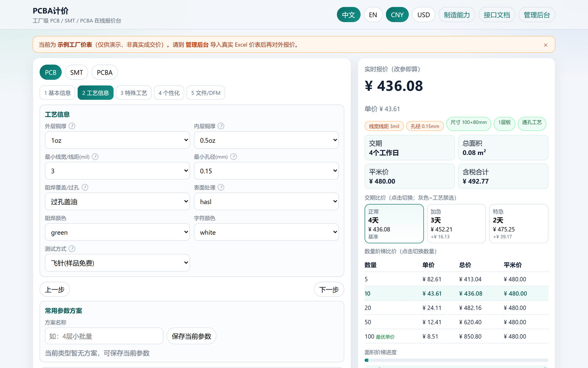Open the 接口文档 page

[x=497, y=15]
